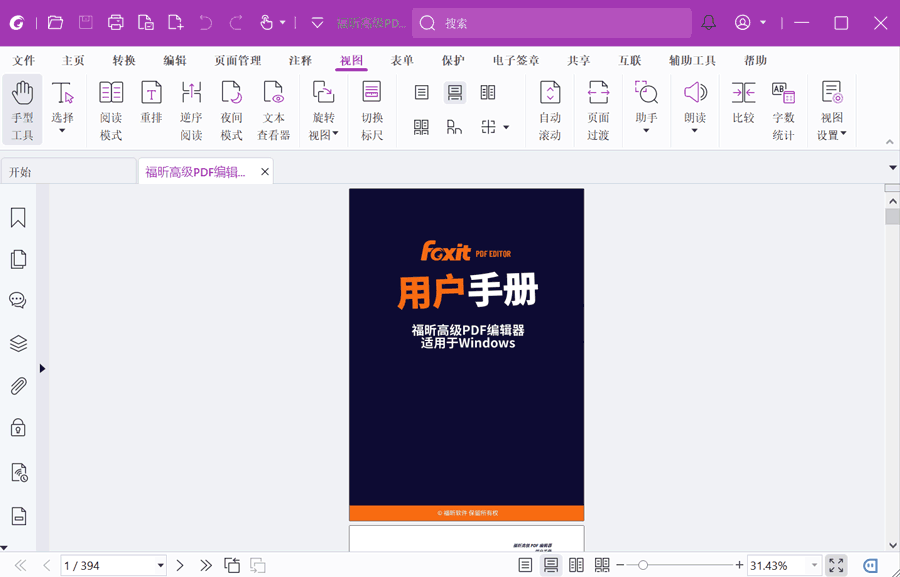Toggle Reading Mode (阅读模式)
Image resolution: width=900 pixels, height=577 pixels.
point(111,110)
